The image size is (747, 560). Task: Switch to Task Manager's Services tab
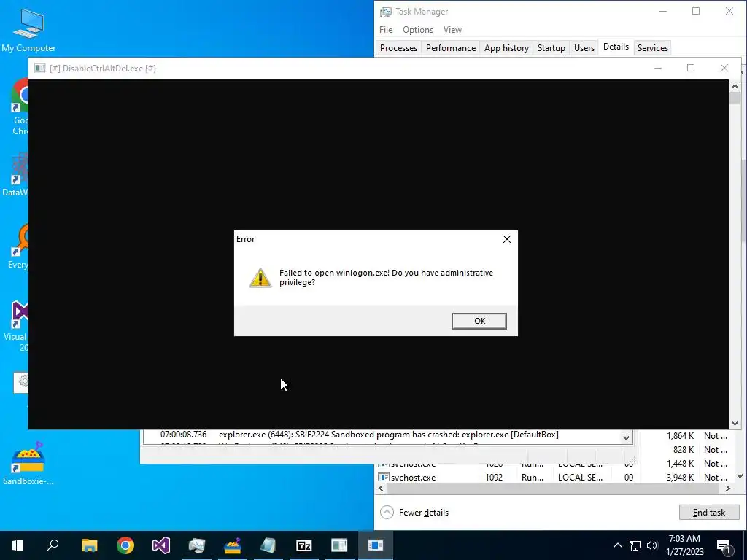[x=653, y=48]
